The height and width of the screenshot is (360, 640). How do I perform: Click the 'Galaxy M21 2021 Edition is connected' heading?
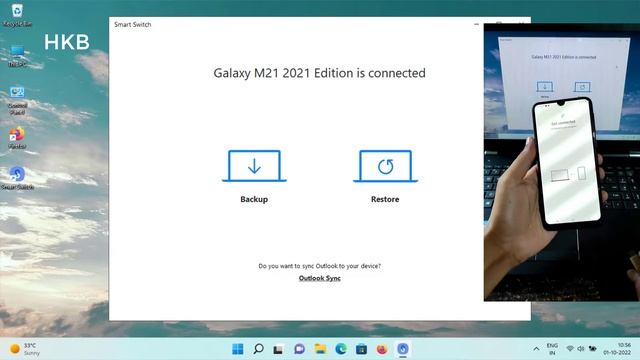[320, 73]
